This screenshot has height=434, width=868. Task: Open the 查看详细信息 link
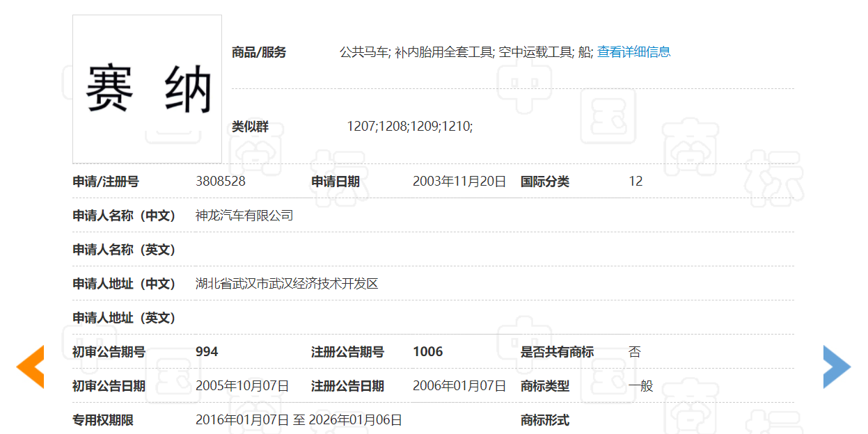[x=633, y=51]
